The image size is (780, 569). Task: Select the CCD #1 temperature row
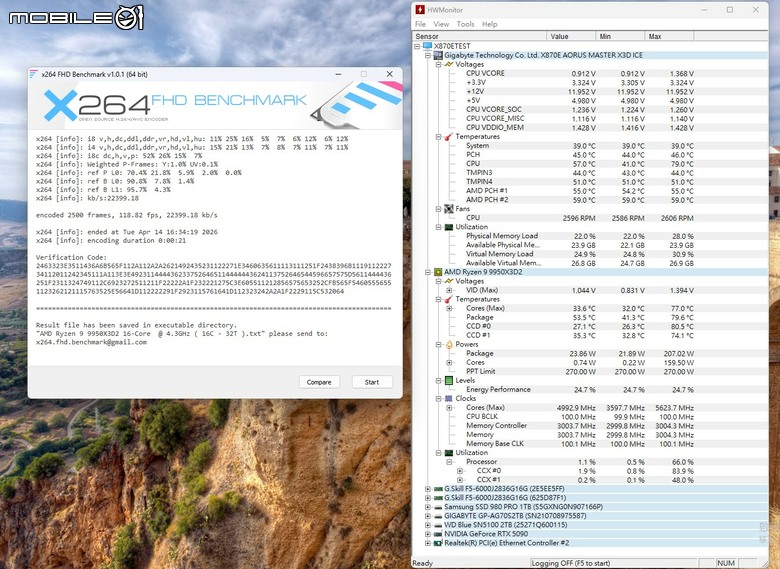tap(589, 335)
